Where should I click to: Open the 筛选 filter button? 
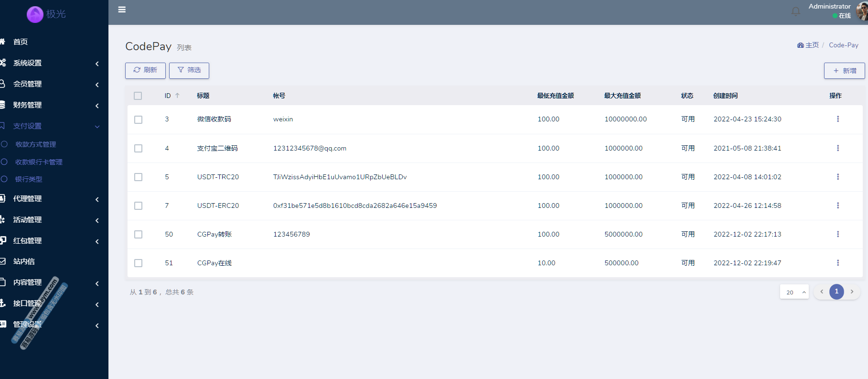click(189, 70)
